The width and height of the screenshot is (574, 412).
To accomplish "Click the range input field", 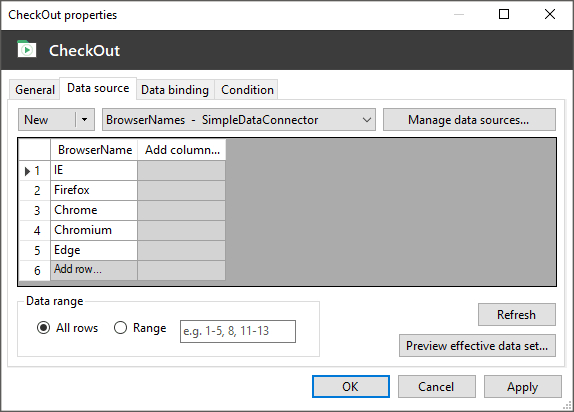I will [238, 331].
